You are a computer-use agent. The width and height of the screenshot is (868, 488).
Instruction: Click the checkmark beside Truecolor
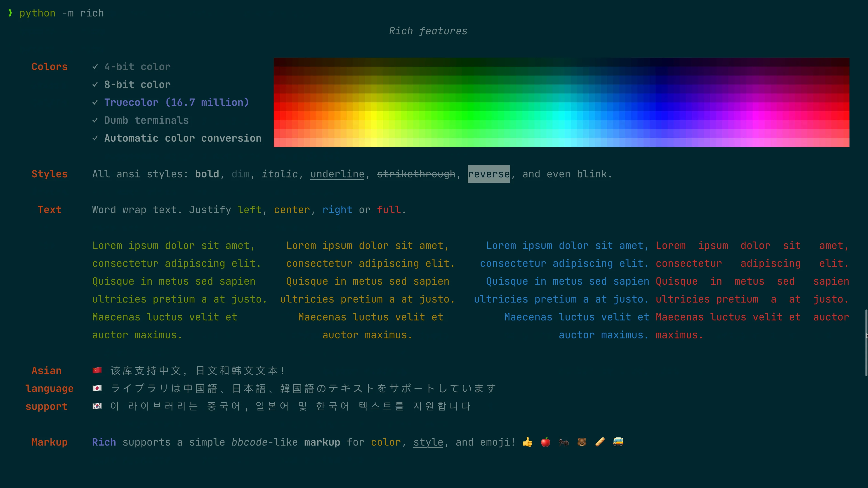coord(95,102)
